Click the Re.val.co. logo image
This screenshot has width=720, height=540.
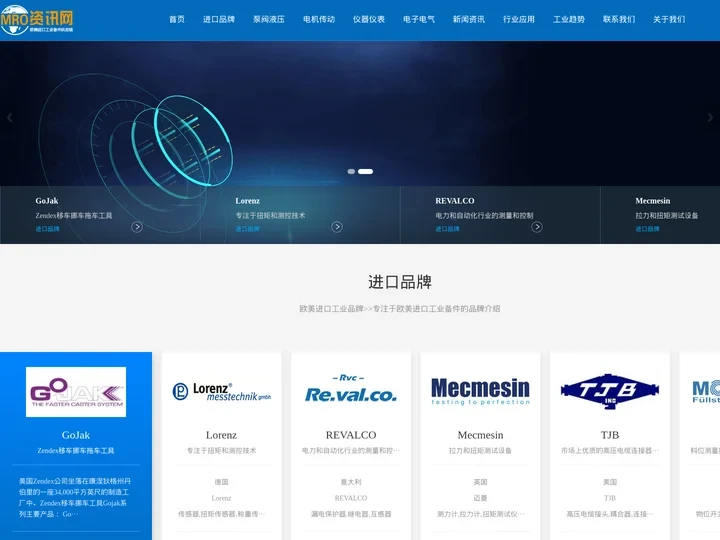351,389
